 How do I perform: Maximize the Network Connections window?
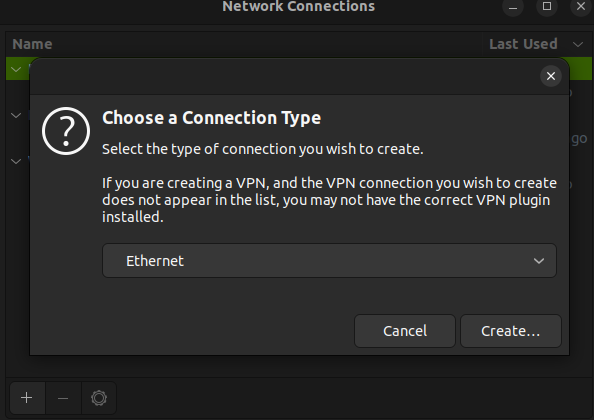coord(547,6)
